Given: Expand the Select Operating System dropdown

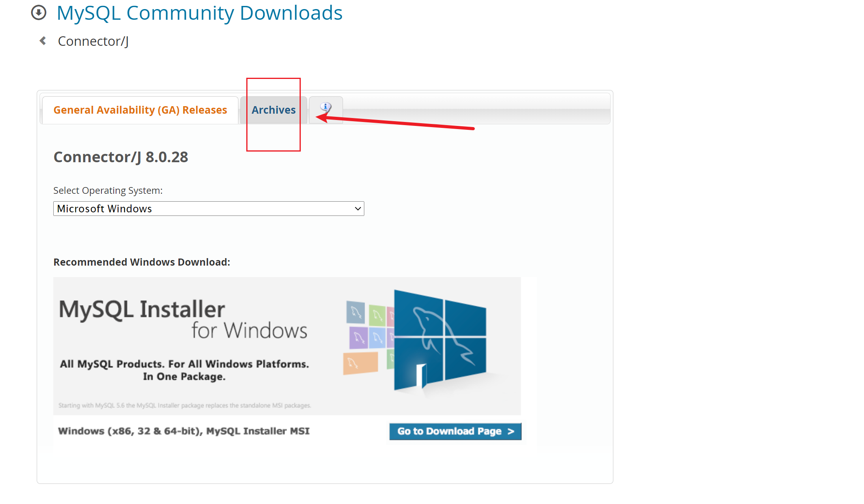Looking at the screenshot, I should click(x=208, y=208).
